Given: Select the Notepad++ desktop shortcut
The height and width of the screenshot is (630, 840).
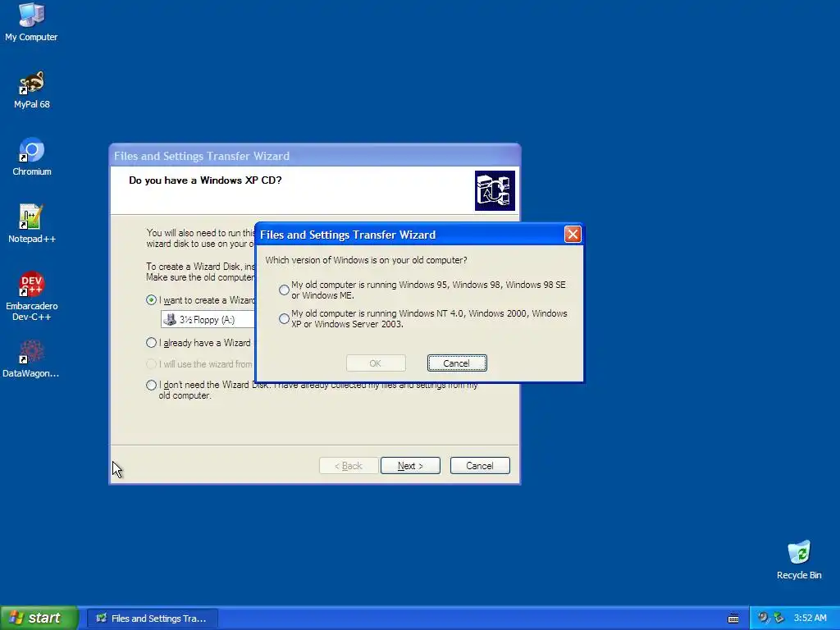Looking at the screenshot, I should point(32,224).
